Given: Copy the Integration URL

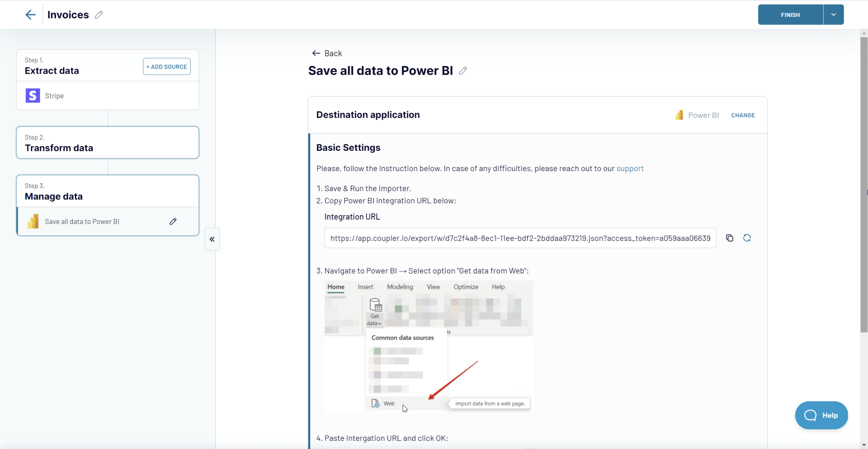Looking at the screenshot, I should [x=729, y=238].
